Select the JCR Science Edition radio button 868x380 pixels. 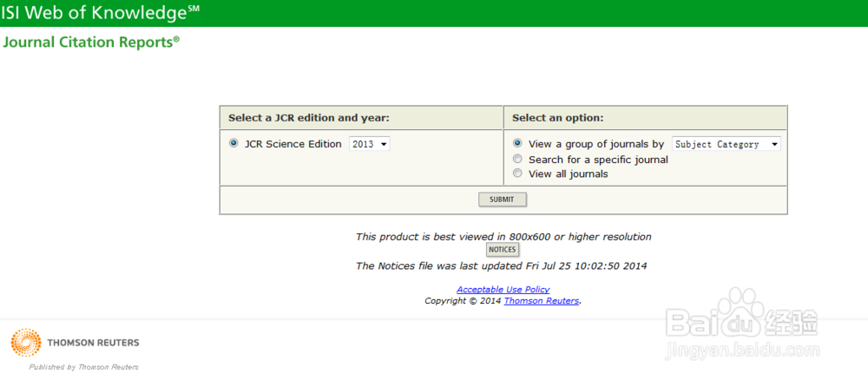pos(233,143)
